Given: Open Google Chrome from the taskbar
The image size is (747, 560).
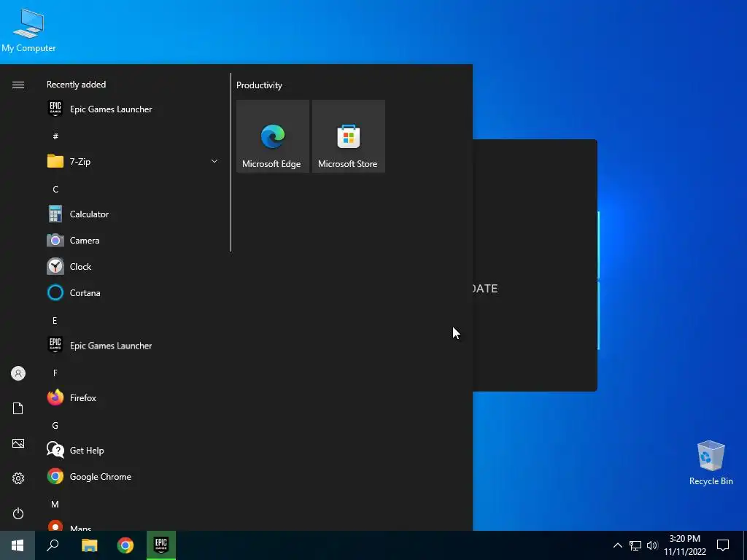Looking at the screenshot, I should pos(125,545).
